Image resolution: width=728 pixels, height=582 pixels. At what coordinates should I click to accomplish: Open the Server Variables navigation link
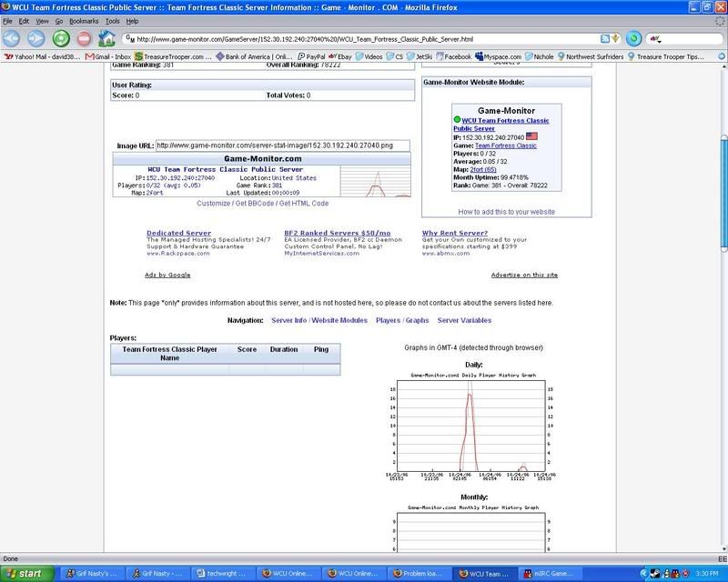point(464,320)
